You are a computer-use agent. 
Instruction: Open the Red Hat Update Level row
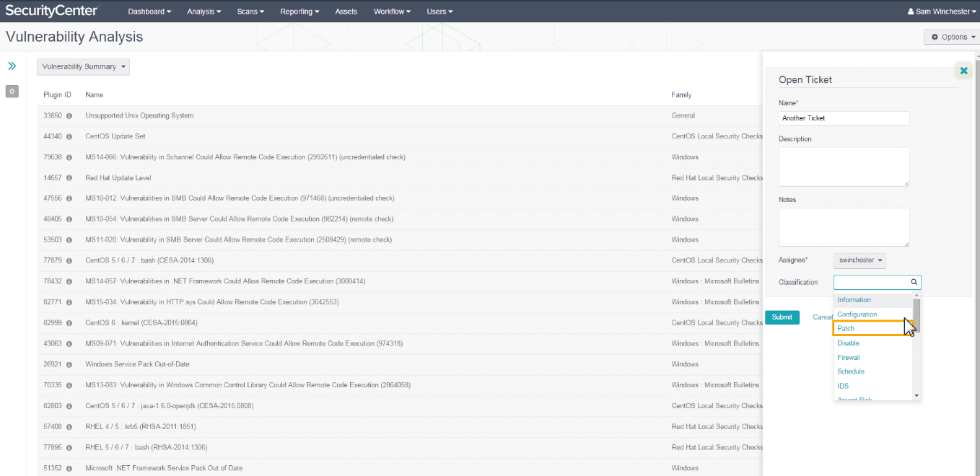(118, 178)
